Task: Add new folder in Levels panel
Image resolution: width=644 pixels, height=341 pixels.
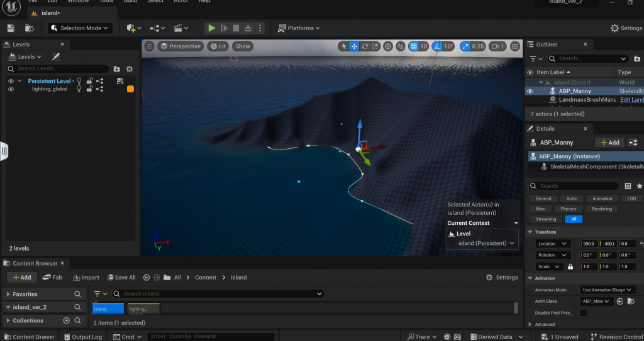Action: pyautogui.click(x=116, y=69)
